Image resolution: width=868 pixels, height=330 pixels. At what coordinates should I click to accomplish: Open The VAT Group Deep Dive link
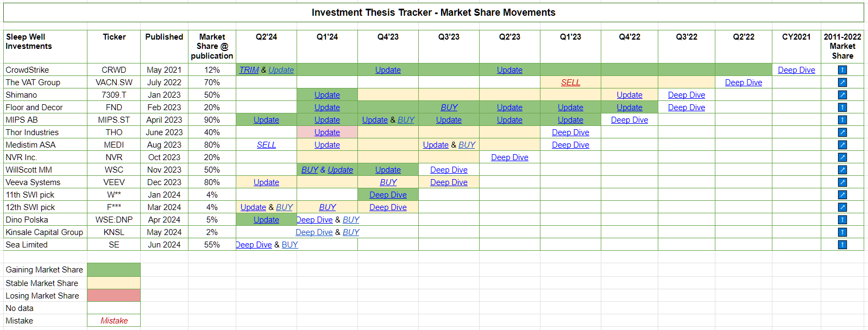click(744, 82)
